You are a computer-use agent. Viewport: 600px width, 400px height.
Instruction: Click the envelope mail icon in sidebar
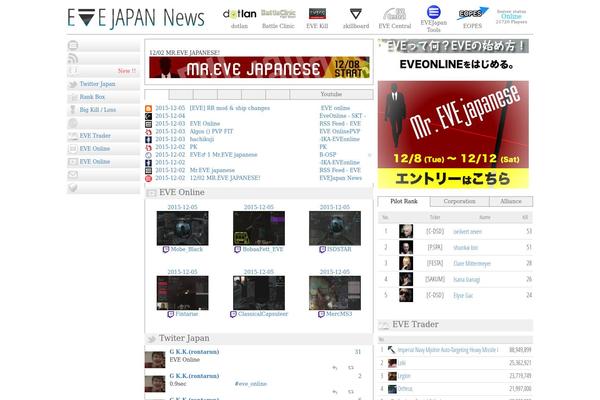point(73,175)
